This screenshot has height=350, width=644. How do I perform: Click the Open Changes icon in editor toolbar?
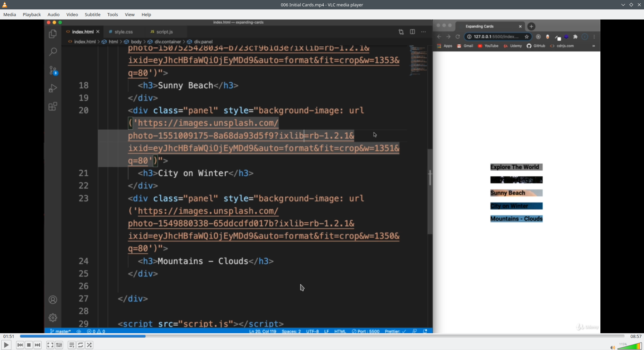(x=401, y=32)
